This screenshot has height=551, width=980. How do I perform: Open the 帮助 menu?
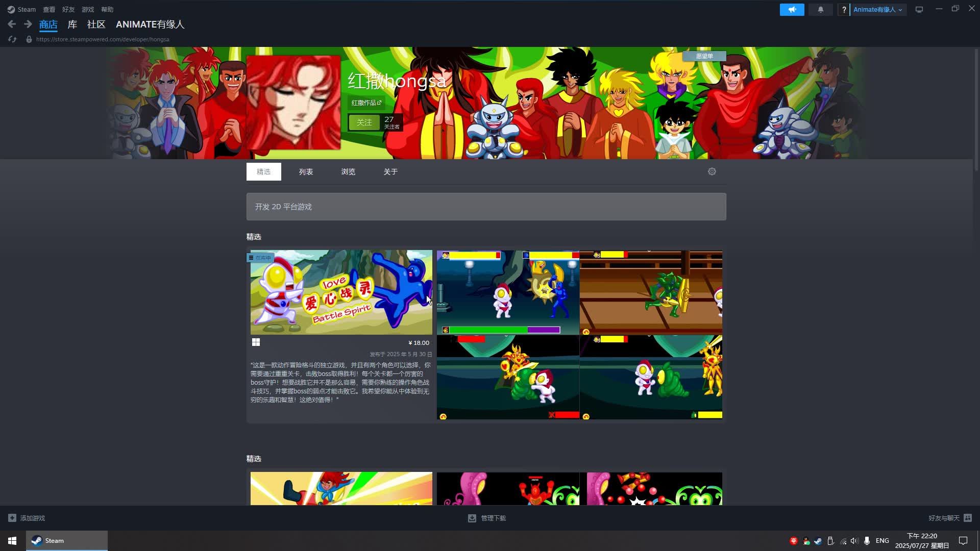(x=107, y=10)
